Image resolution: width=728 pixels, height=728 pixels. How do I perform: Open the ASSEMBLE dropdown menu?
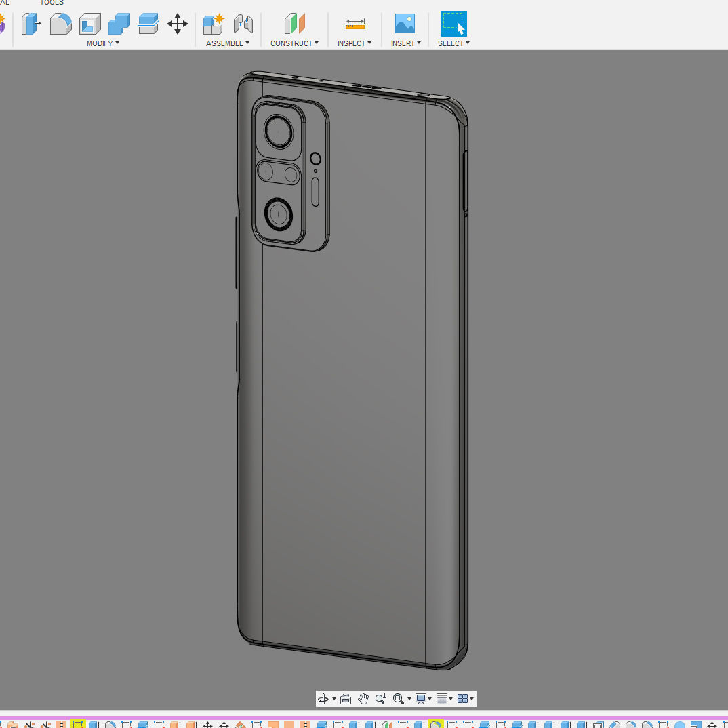(x=228, y=43)
